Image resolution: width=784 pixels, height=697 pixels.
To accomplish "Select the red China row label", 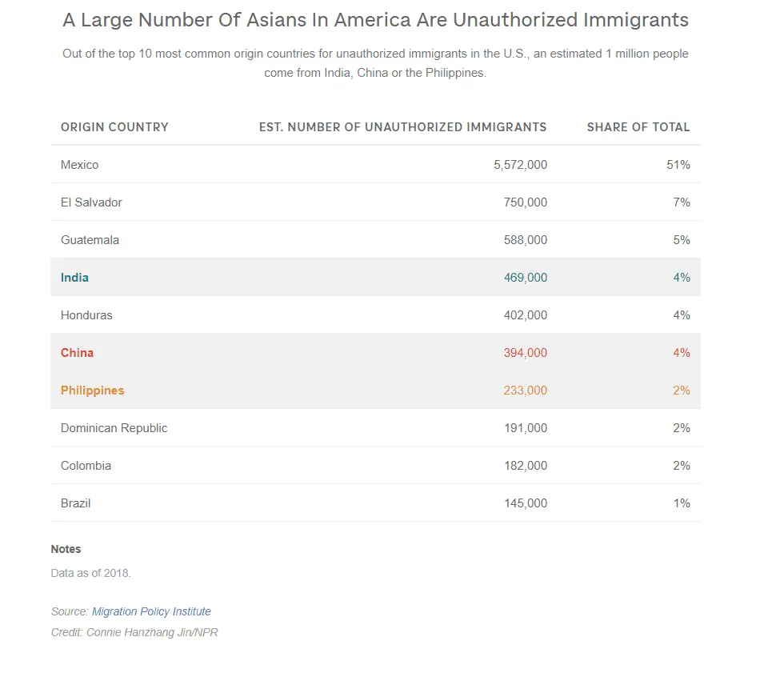I will (77, 353).
